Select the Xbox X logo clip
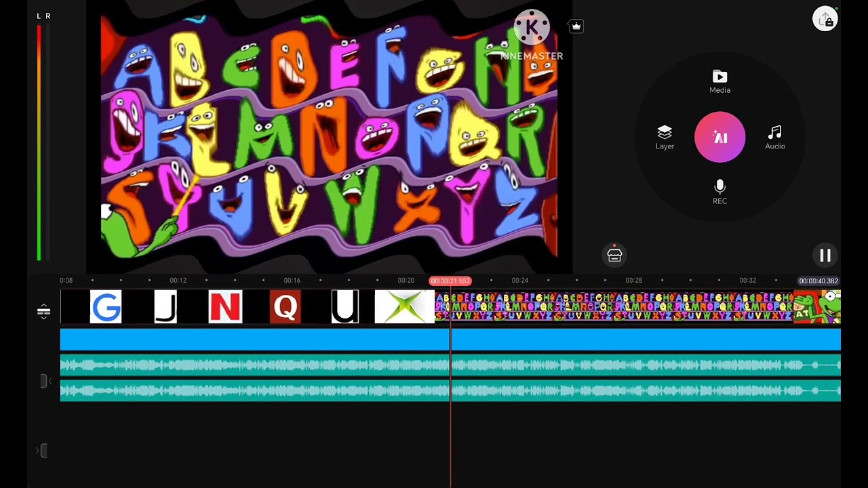Screen dimensions: 868x488 (404, 306)
